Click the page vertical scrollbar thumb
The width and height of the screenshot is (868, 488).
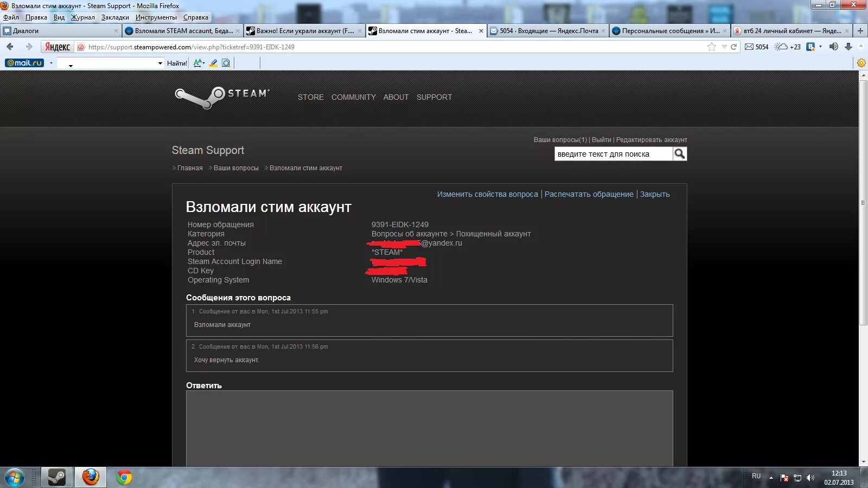click(x=863, y=202)
